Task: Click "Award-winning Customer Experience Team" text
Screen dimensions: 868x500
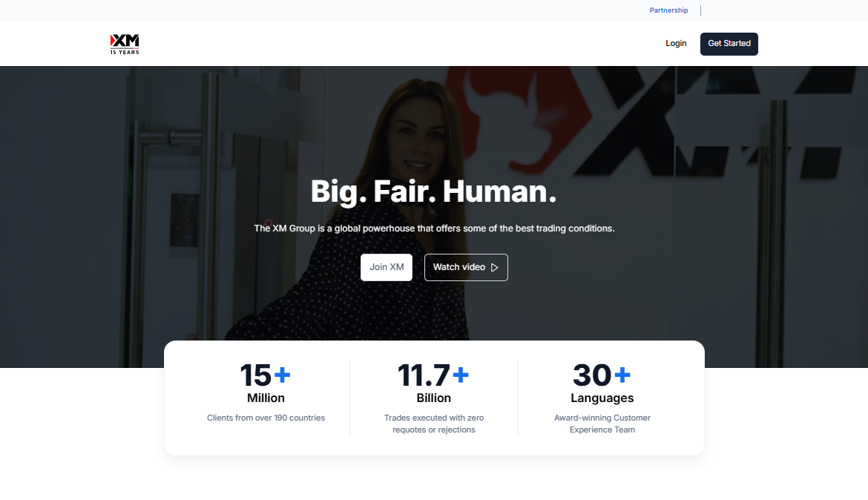Action: pos(602,424)
